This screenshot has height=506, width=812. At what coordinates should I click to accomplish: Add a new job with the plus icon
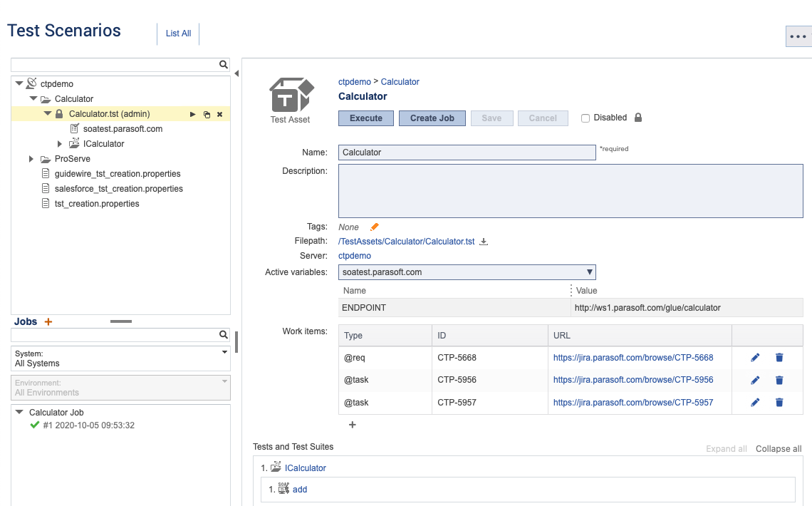(48, 321)
